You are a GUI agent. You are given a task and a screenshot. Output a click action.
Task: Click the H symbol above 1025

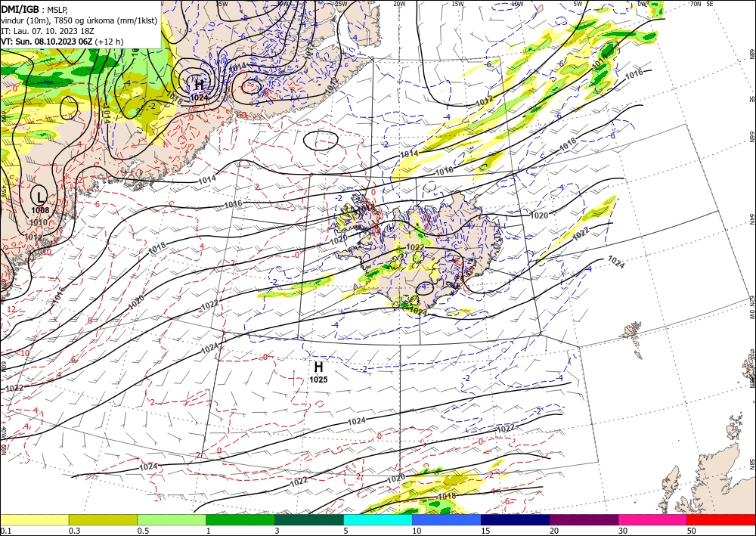(x=318, y=367)
